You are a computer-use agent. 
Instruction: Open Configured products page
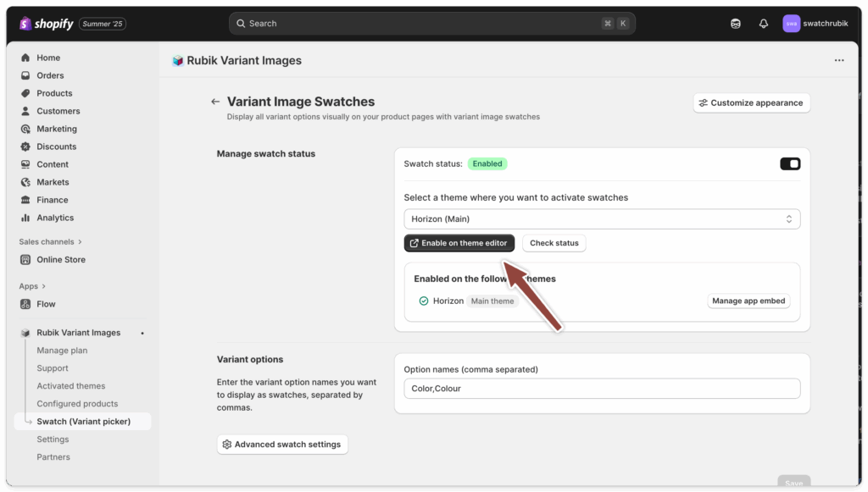(x=77, y=404)
